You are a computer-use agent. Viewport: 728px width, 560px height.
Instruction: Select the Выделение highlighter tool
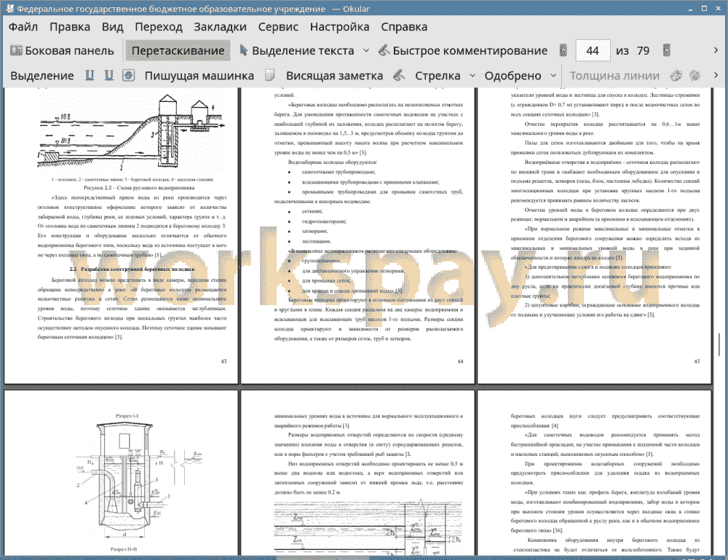click(41, 76)
